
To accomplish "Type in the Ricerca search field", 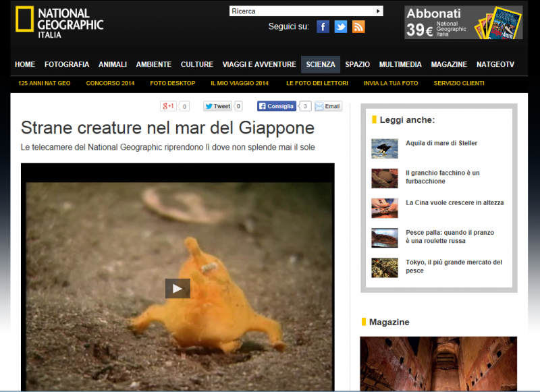I will click(302, 11).
